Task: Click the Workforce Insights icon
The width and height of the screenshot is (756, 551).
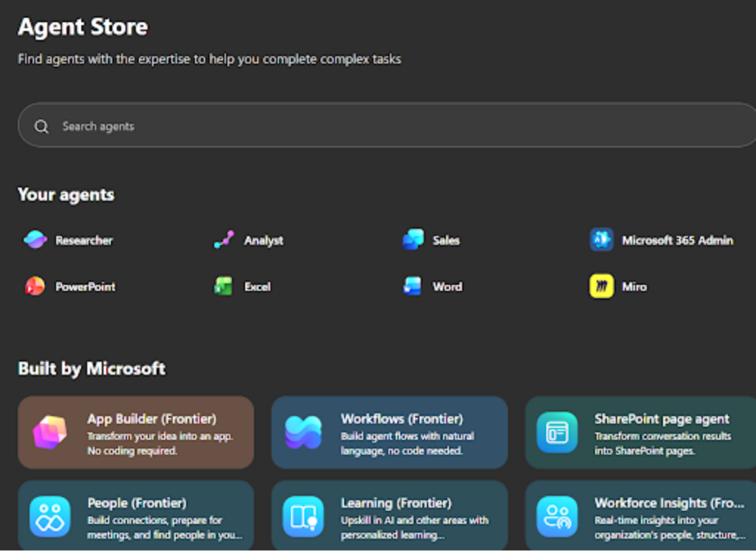Action: pos(557,516)
